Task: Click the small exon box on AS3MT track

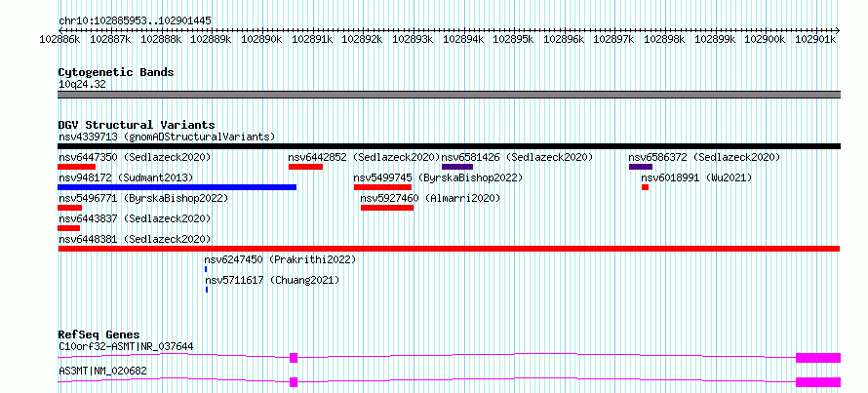Action: (x=294, y=382)
